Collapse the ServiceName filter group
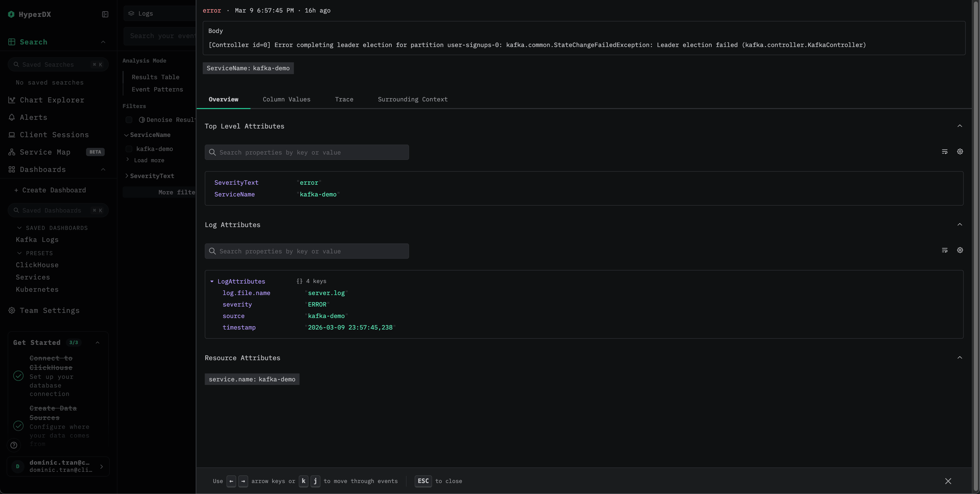980x494 pixels. coord(126,135)
